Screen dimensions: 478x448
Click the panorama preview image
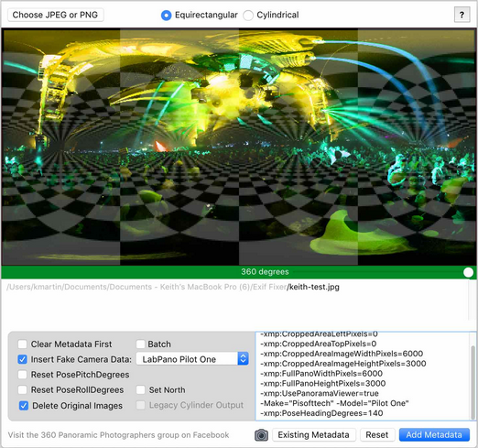[x=239, y=147]
